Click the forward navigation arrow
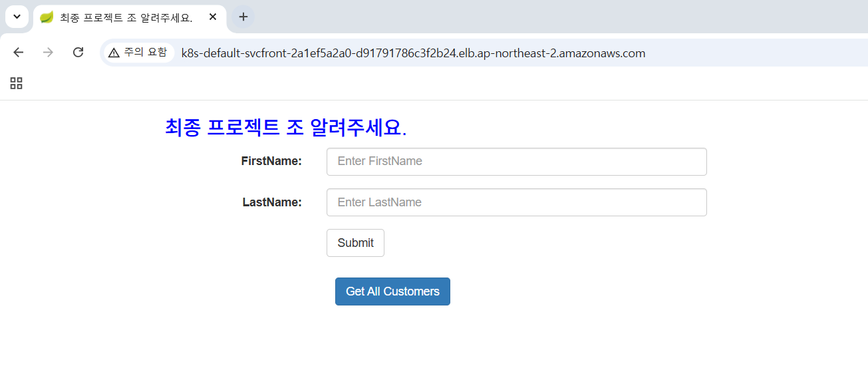Viewport: 868px width, 384px height. (x=48, y=53)
